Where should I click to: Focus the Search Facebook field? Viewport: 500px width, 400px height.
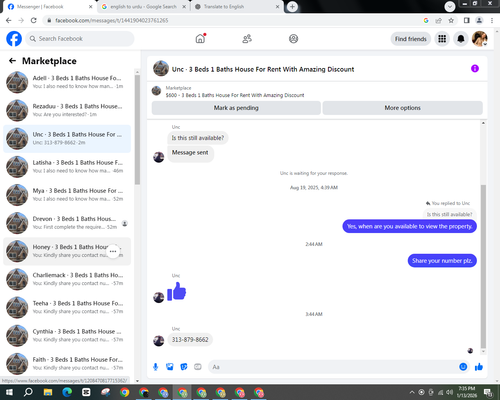tap(80, 39)
